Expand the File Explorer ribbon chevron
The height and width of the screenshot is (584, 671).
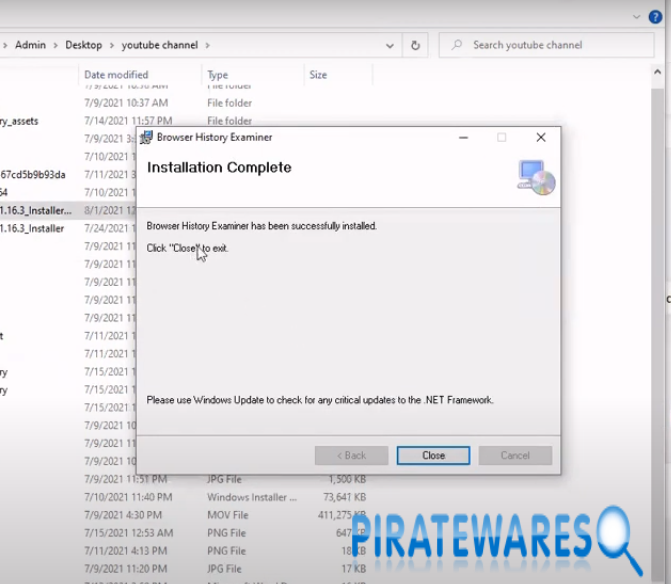click(x=637, y=17)
